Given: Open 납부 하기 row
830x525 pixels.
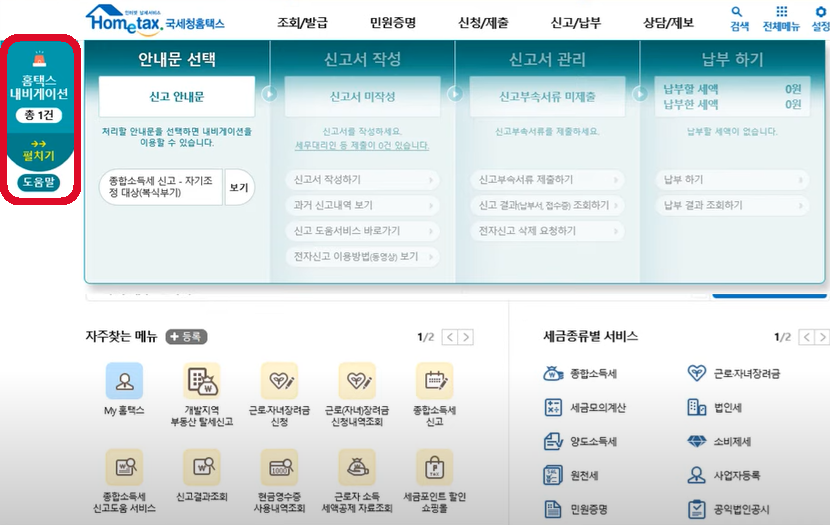Looking at the screenshot, I should pyautogui.click(x=733, y=180).
